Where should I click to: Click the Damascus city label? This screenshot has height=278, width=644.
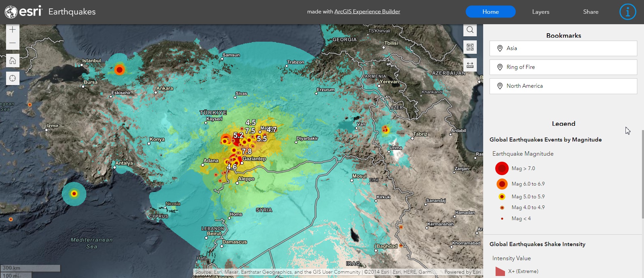(235, 242)
